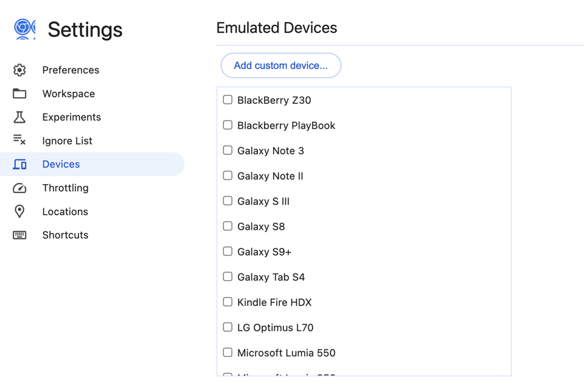The height and width of the screenshot is (392, 584).
Task: Click the Workspace folder icon
Action: [x=19, y=94]
